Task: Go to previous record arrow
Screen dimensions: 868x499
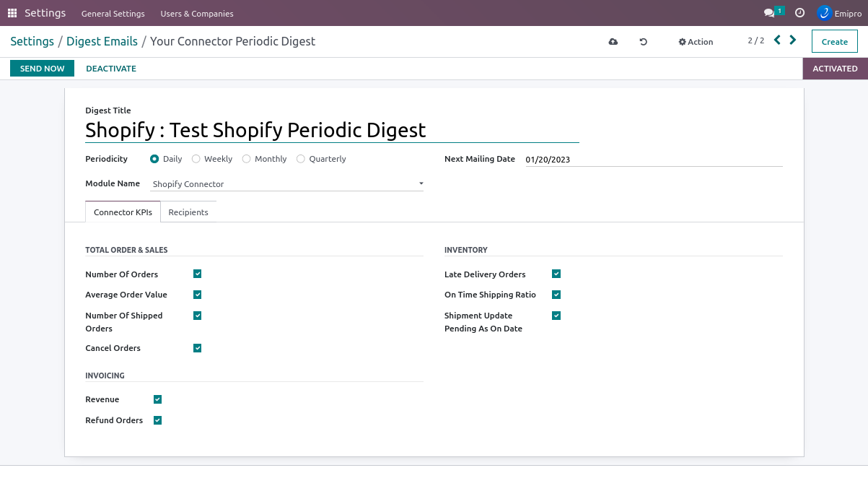Action: point(777,40)
